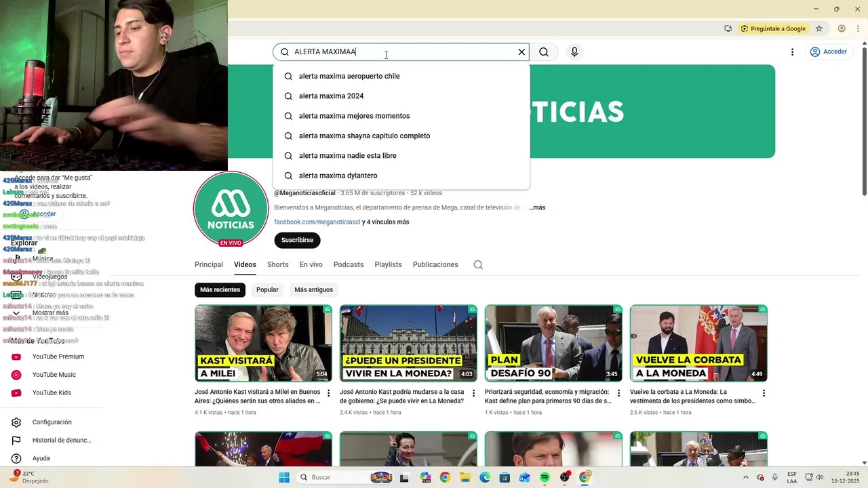The height and width of the screenshot is (488, 868).
Task: Switch to the Playlists tab
Action: (388, 264)
